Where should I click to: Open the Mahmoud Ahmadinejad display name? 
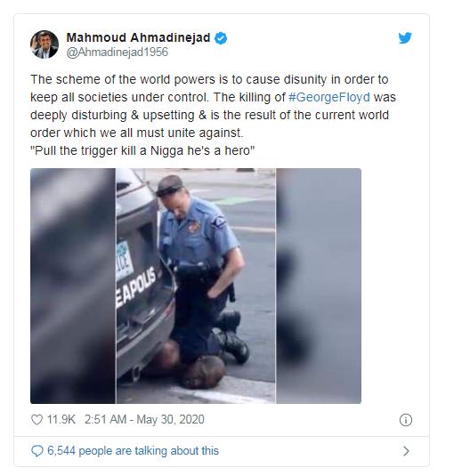[x=138, y=37]
